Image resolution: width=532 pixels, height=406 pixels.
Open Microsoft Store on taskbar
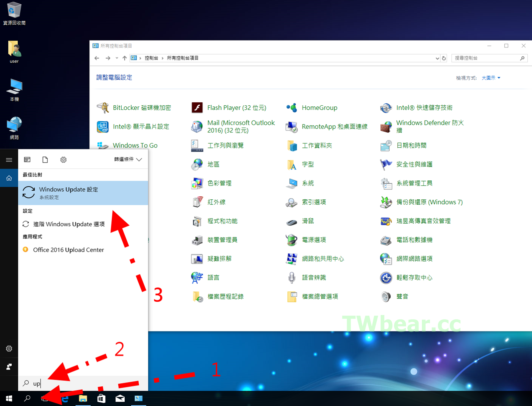pyautogui.click(x=101, y=398)
